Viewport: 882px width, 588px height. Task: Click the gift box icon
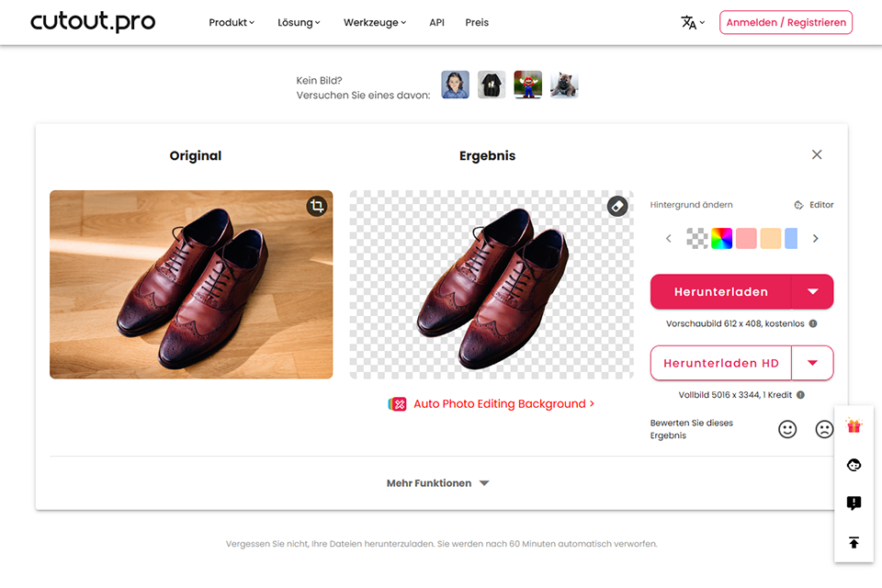tap(854, 426)
